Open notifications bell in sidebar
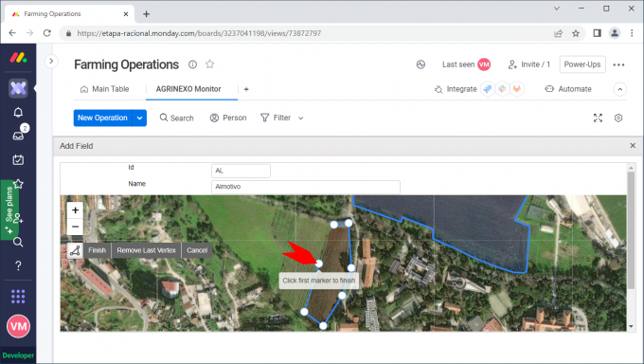Screen dimensions: 644x364 coord(18,112)
